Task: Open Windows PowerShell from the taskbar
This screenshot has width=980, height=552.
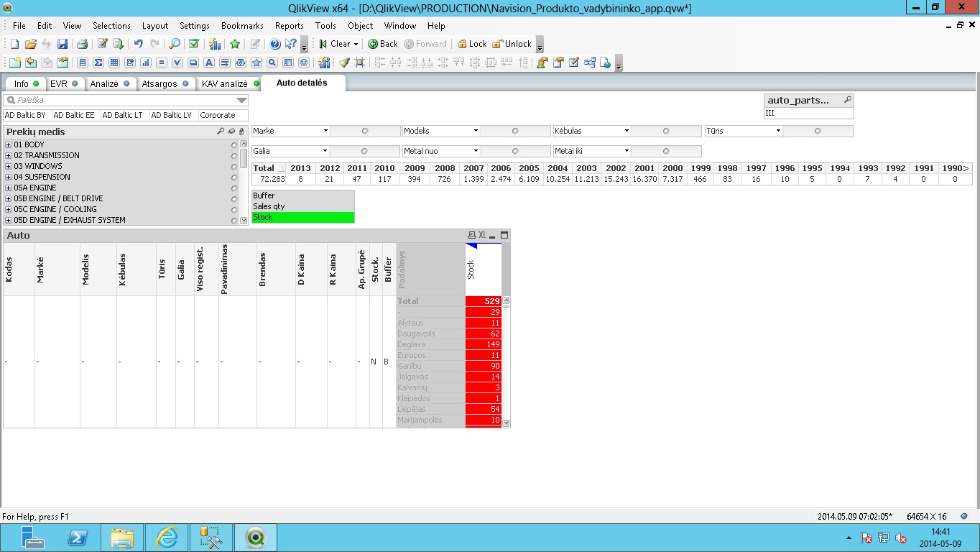Action: point(78,538)
